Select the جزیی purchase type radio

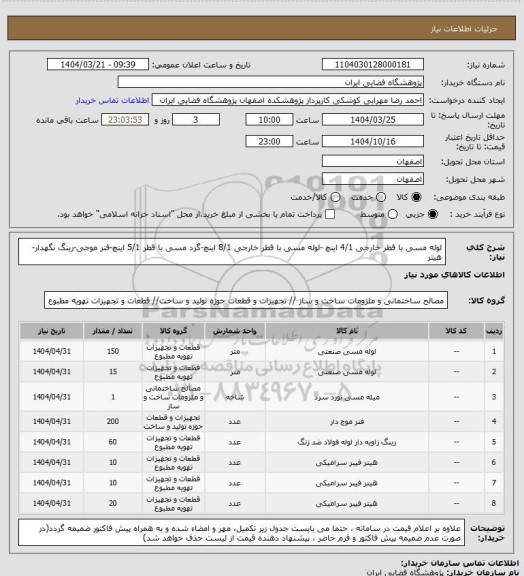pyautogui.click(x=433, y=214)
